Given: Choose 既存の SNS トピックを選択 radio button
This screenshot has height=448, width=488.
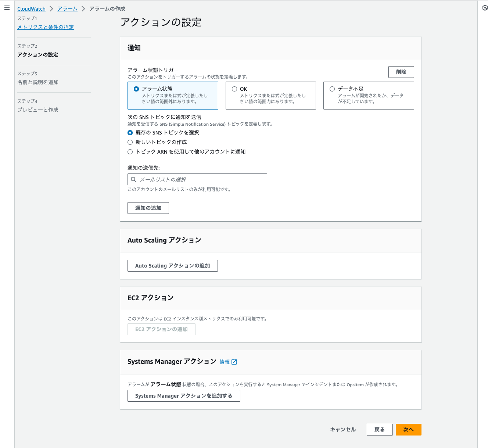Looking at the screenshot, I should coord(130,133).
